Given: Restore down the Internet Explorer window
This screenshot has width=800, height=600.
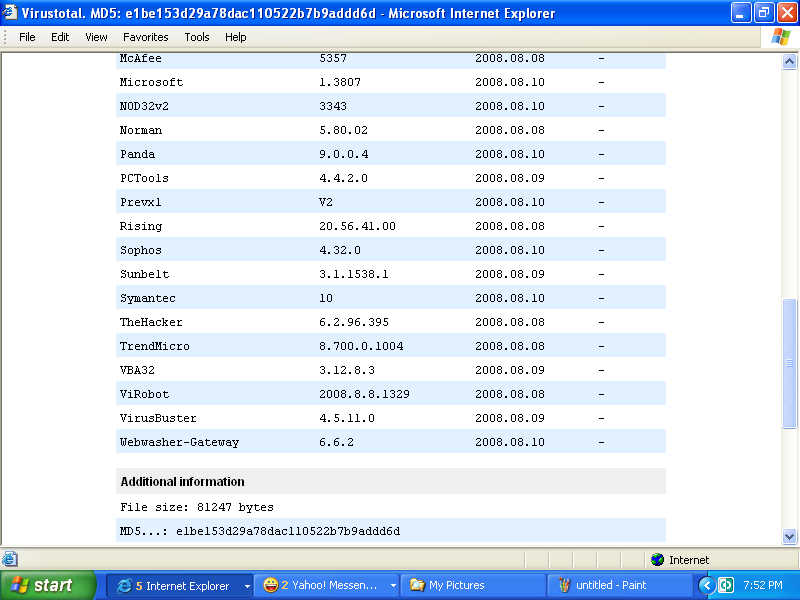Looking at the screenshot, I should tap(763, 13).
